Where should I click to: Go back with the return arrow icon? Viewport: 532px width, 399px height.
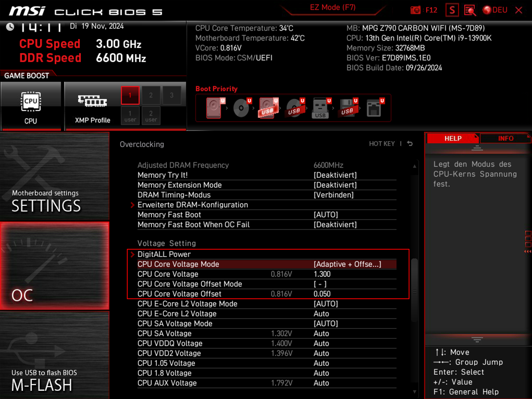(410, 144)
